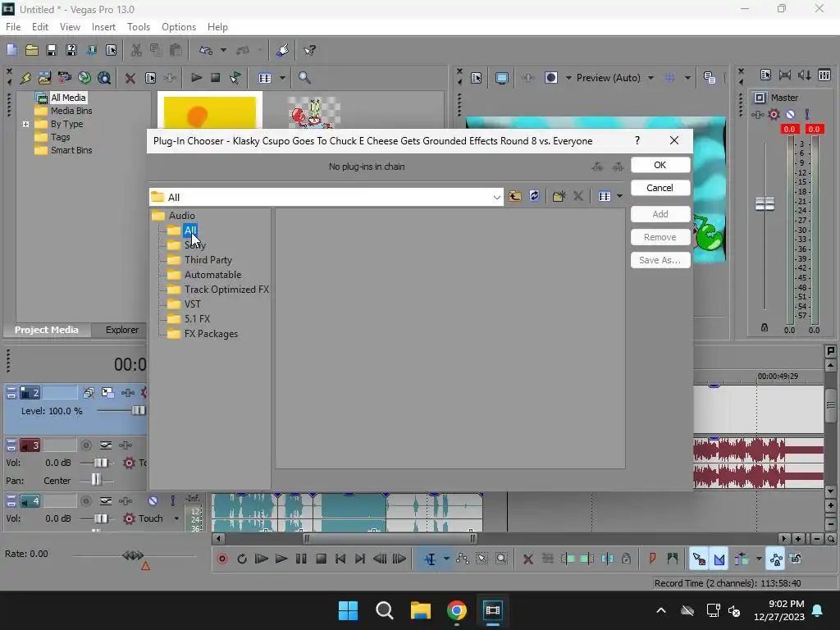Open Touch automation mode dropdown on track 4
The image size is (840, 630).
(176, 518)
